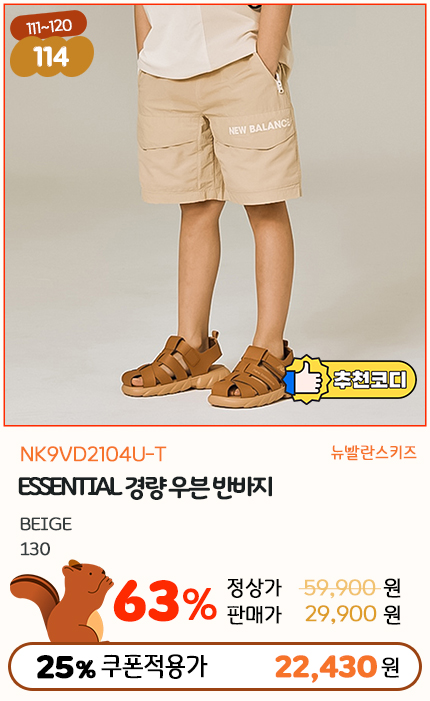Open product code NK9VD2104U-T link

93,455
